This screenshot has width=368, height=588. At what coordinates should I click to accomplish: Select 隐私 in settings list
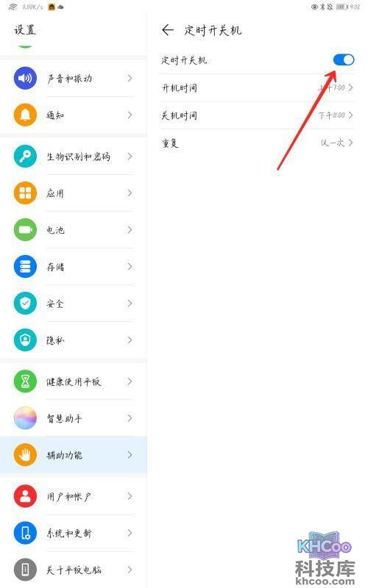[74, 340]
